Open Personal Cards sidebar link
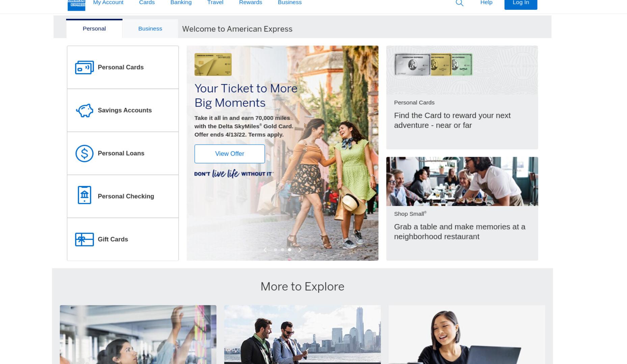 coord(123,67)
